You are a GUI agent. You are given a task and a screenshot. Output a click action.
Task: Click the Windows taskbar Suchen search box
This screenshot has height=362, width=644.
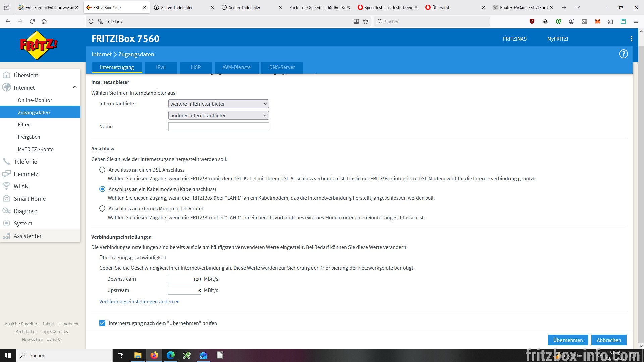64,355
